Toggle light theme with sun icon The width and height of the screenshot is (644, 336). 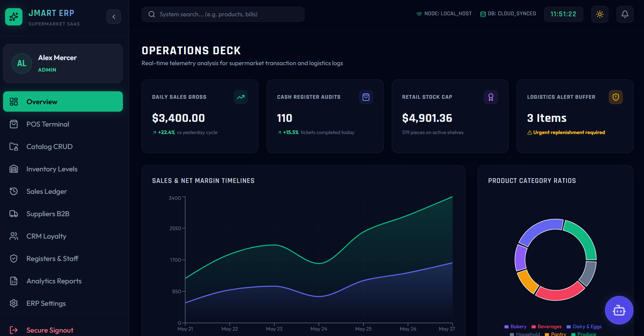pos(600,14)
